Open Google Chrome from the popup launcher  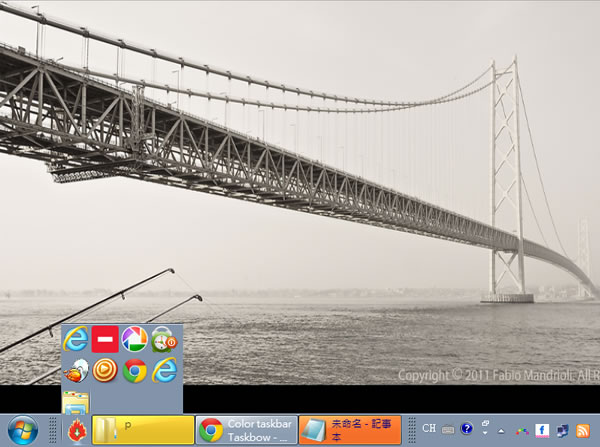134,370
